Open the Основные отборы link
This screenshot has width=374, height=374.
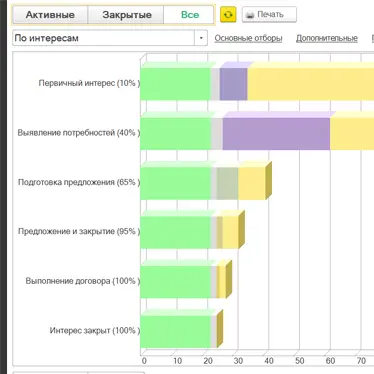[248, 38]
